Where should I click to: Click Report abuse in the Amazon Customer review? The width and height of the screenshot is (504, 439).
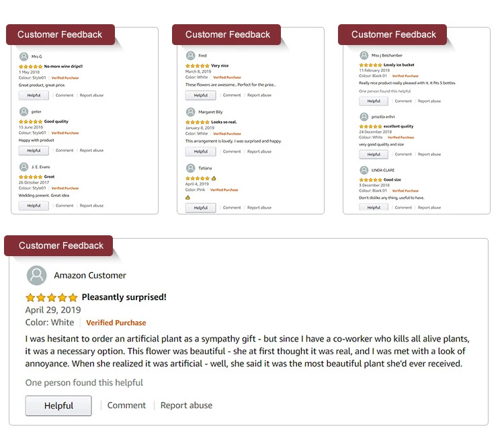pos(186,405)
